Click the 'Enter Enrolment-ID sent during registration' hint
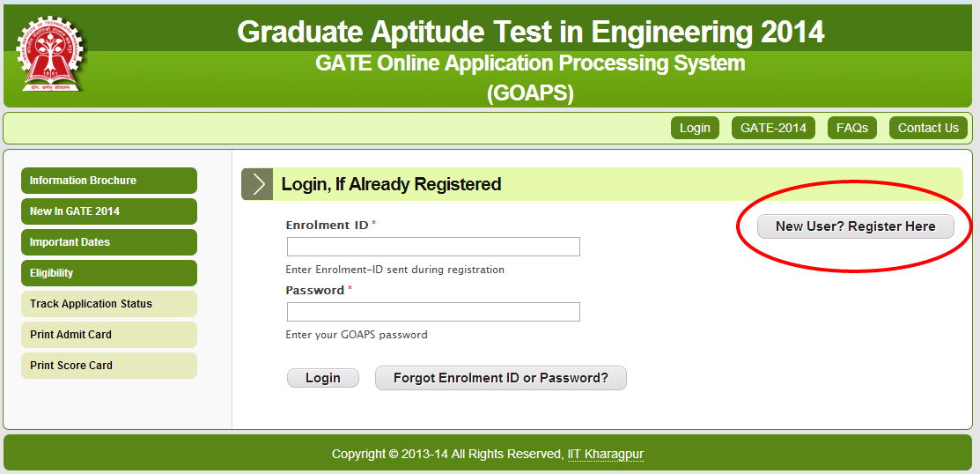The image size is (980, 474). pyautogui.click(x=395, y=270)
